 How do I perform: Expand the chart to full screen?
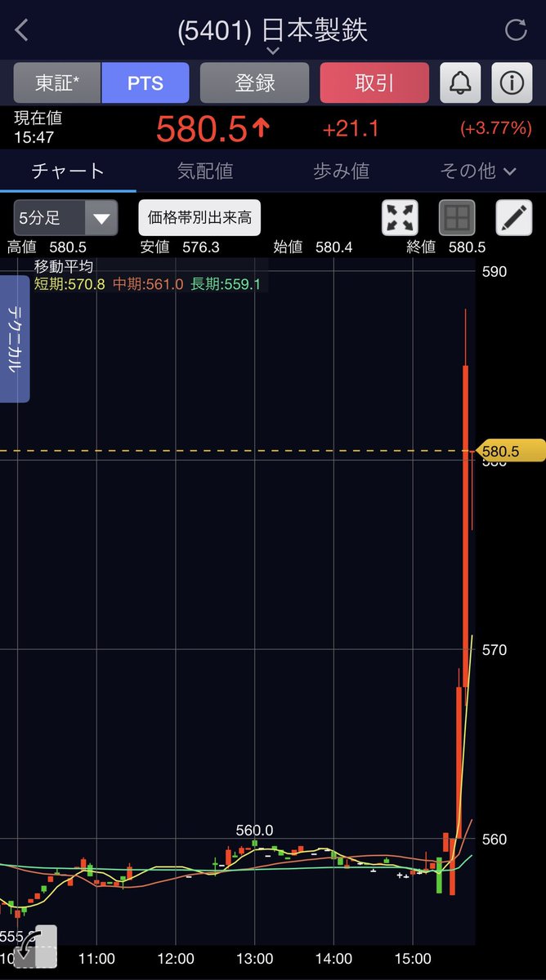[x=401, y=218]
